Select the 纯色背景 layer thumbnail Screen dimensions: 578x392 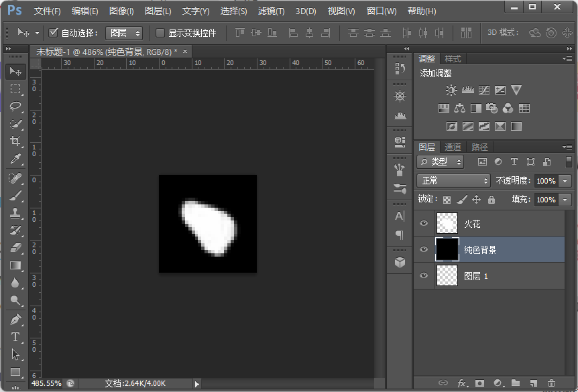pos(447,249)
